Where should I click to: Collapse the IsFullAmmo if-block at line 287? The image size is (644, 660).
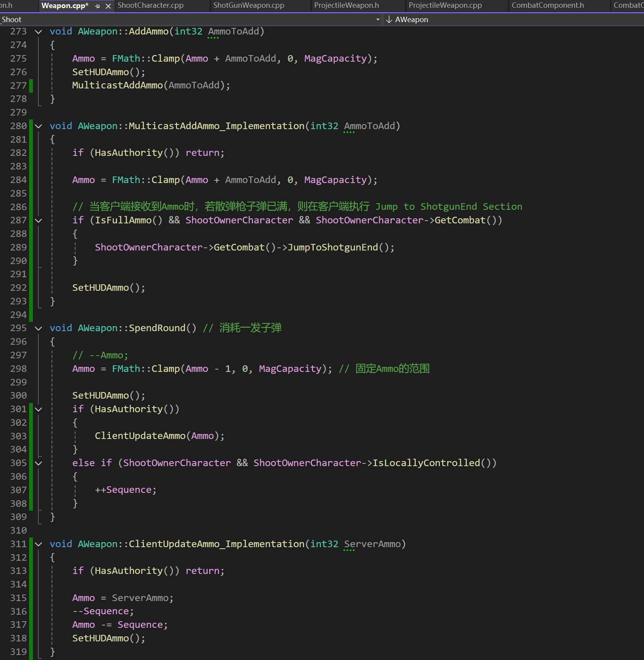[38, 221]
